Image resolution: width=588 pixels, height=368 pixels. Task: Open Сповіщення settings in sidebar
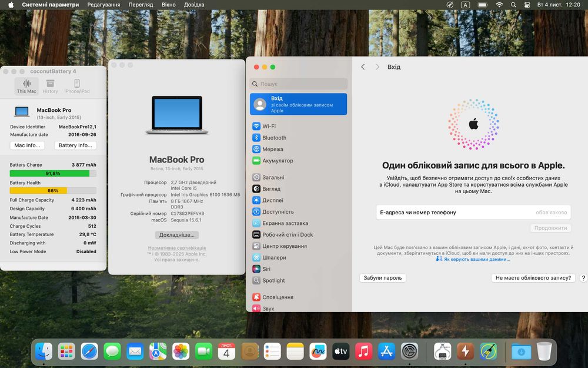299,297
